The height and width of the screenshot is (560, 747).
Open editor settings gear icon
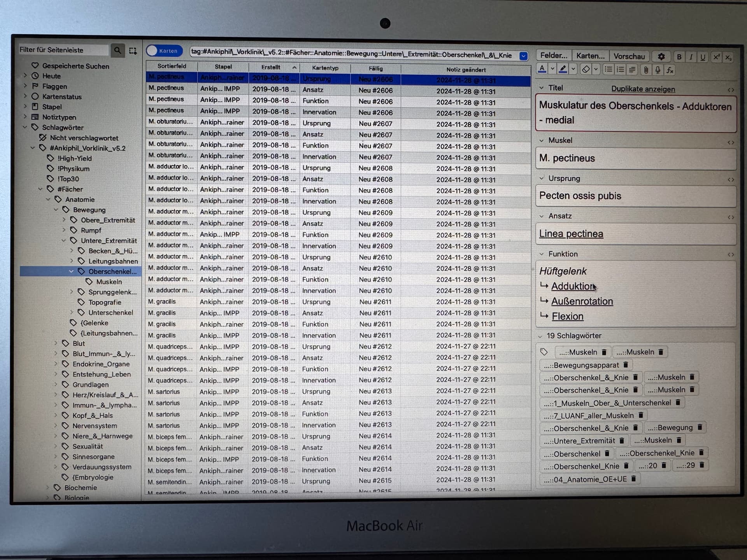tap(661, 57)
